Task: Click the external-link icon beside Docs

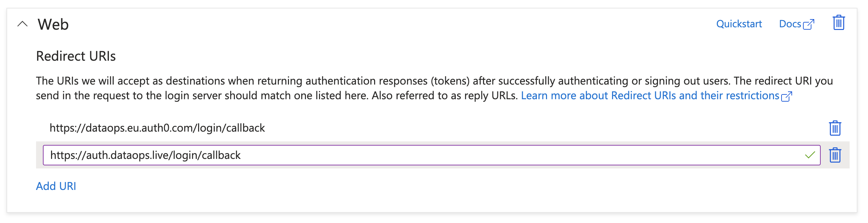Action: point(809,25)
